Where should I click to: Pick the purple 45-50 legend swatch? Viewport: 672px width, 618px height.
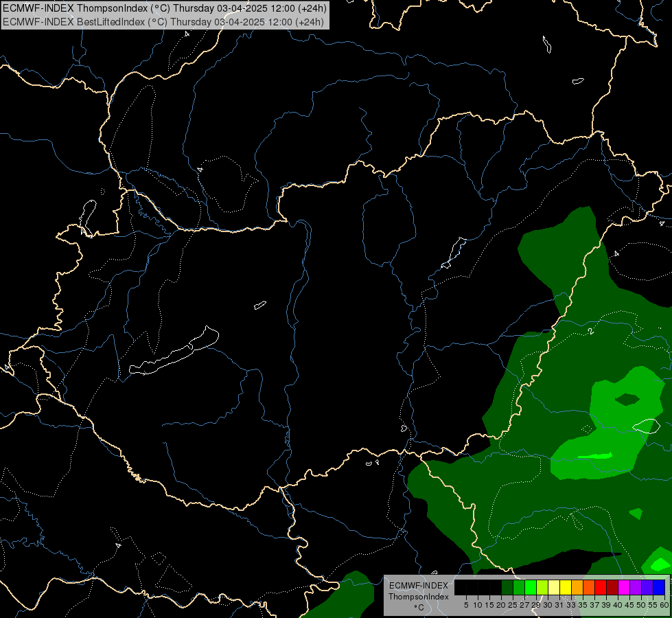[636, 587]
